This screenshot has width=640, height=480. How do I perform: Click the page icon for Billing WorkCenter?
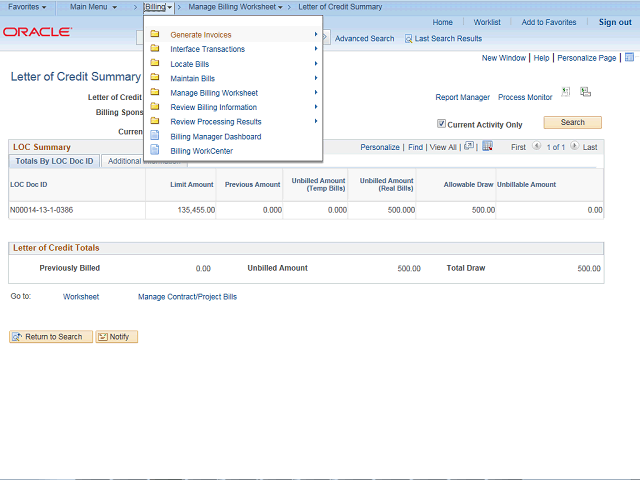click(154, 151)
